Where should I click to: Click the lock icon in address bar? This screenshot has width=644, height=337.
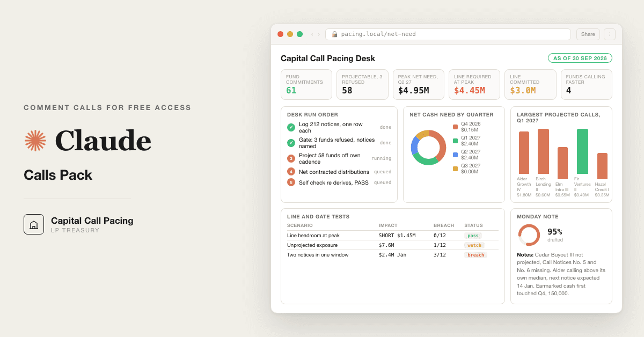335,34
